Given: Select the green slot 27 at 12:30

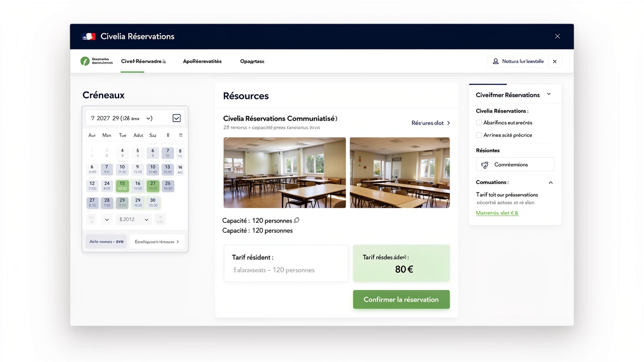Looking at the screenshot, I should coord(153,186).
